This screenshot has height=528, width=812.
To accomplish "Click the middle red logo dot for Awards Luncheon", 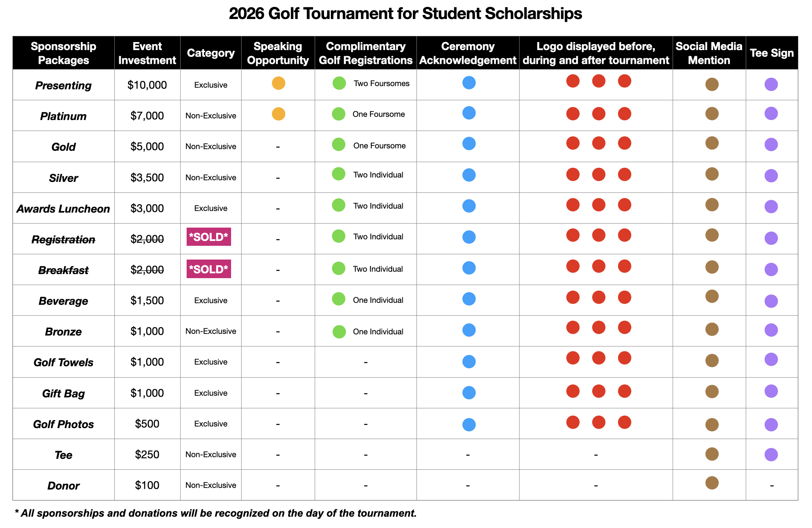I will point(598,205).
